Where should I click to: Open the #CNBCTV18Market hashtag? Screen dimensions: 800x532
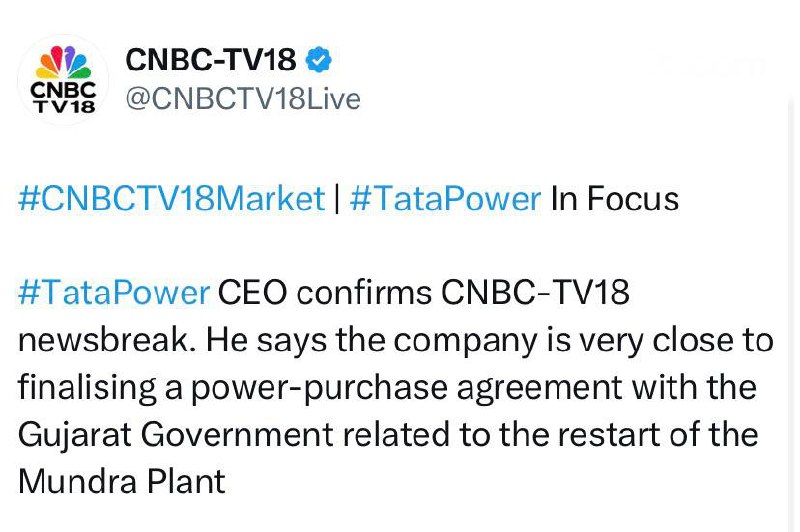172,198
